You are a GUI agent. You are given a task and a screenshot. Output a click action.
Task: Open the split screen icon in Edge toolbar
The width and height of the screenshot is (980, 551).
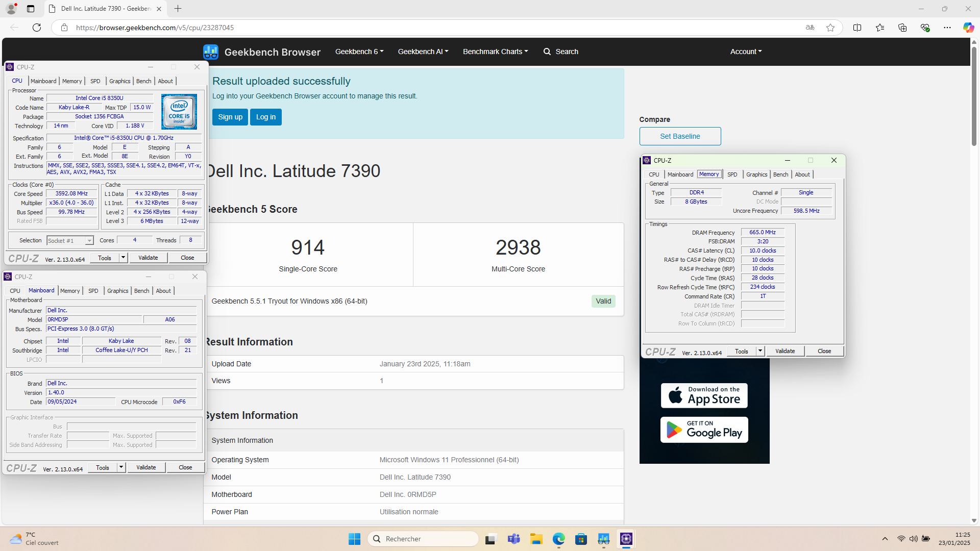(857, 28)
